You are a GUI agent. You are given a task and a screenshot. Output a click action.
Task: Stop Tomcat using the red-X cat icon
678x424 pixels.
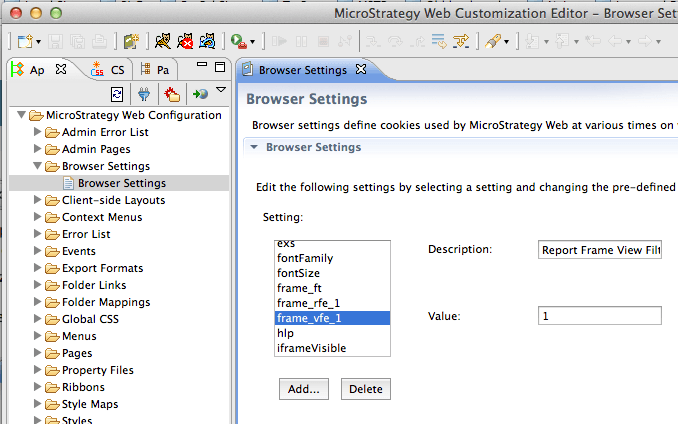[185, 41]
